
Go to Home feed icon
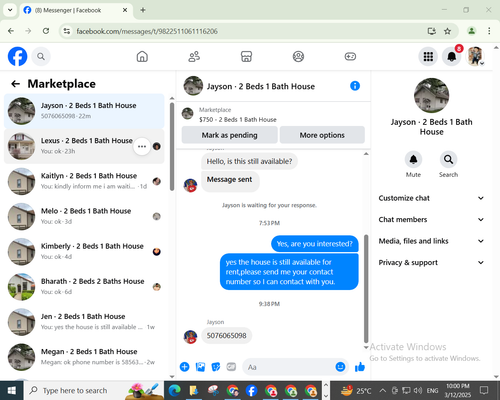click(142, 56)
